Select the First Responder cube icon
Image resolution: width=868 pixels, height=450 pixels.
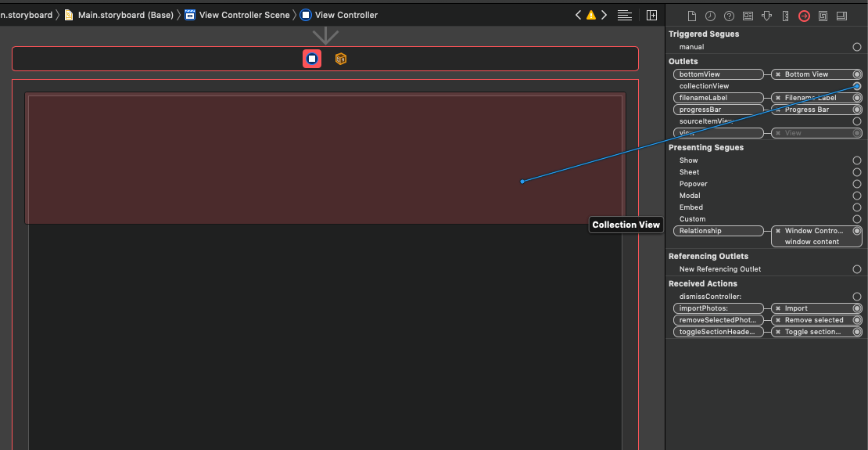(x=341, y=59)
